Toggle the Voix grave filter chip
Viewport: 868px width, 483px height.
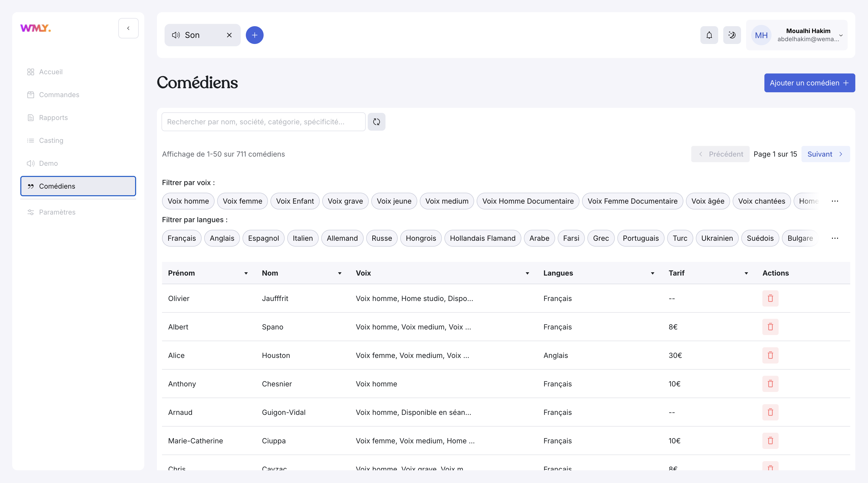(x=345, y=201)
